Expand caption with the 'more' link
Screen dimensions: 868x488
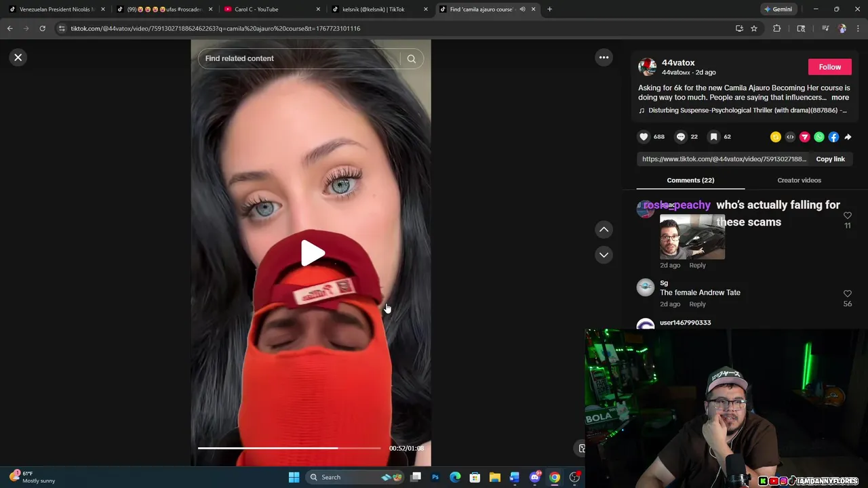pyautogui.click(x=840, y=98)
